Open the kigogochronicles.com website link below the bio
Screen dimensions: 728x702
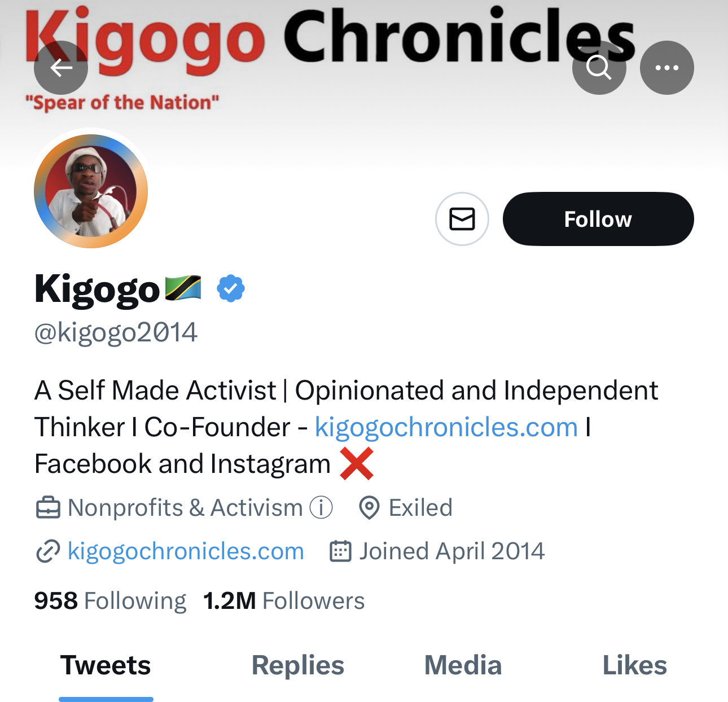pyautogui.click(x=186, y=551)
